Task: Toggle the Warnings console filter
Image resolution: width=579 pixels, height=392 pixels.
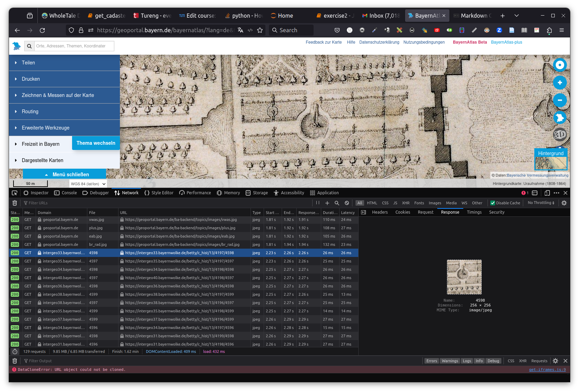Action: 450,361
